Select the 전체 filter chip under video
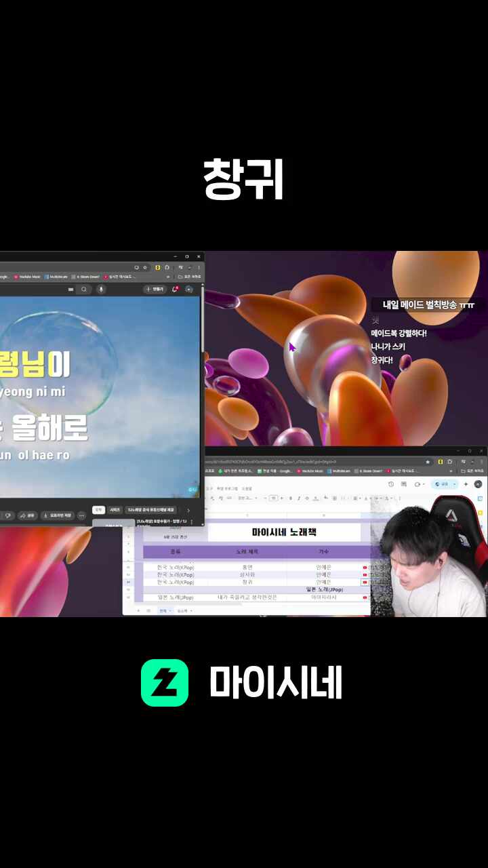 coord(98,510)
